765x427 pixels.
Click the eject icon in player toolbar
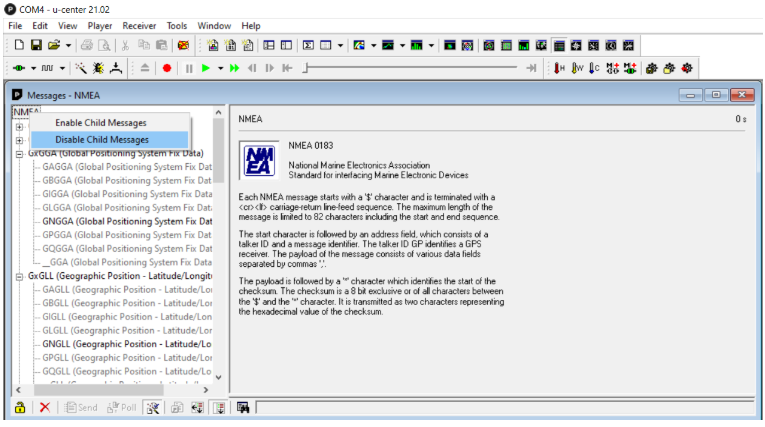[x=145, y=68]
